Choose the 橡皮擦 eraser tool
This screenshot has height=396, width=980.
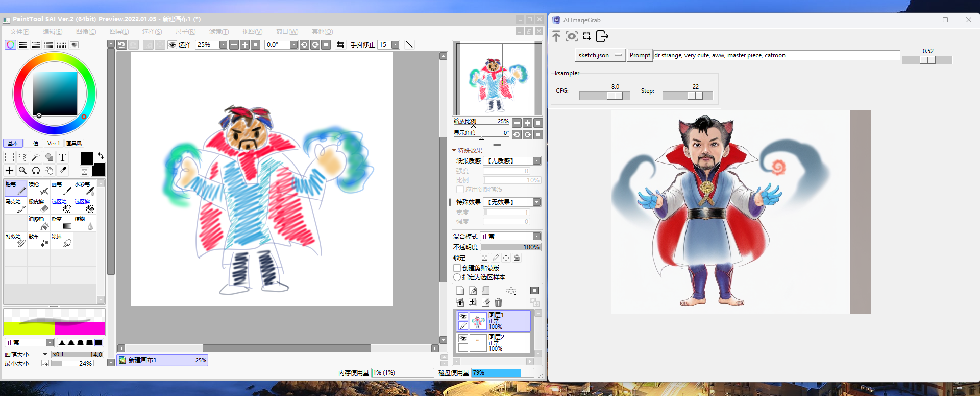pyautogui.click(x=39, y=205)
